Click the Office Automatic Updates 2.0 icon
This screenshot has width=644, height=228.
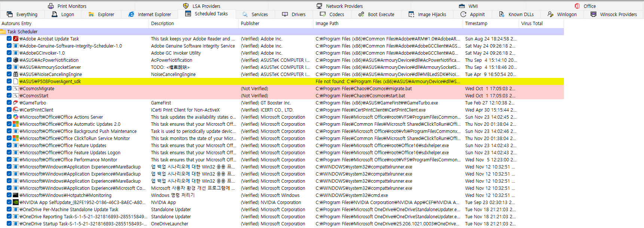tap(16, 124)
